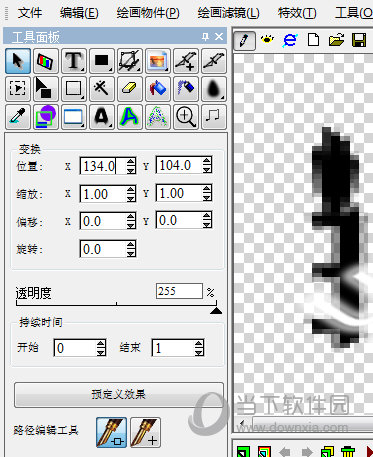The image size is (373, 457).
Task: Adjust position X spinner arrows
Action: 131,166
